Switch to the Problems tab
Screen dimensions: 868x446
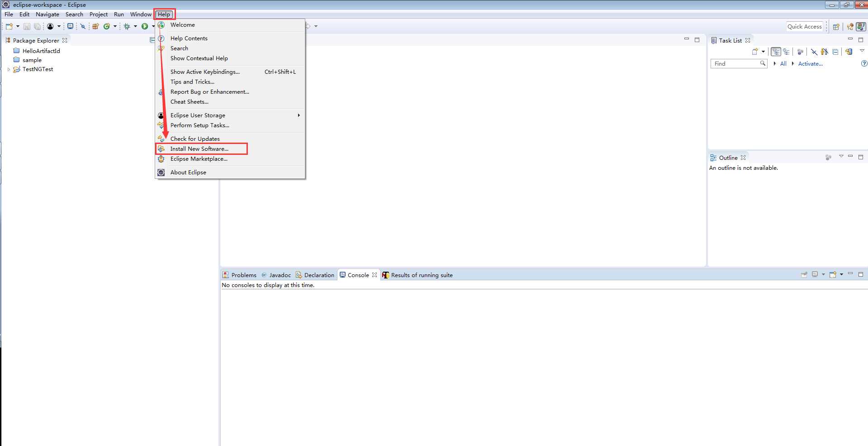coord(239,275)
